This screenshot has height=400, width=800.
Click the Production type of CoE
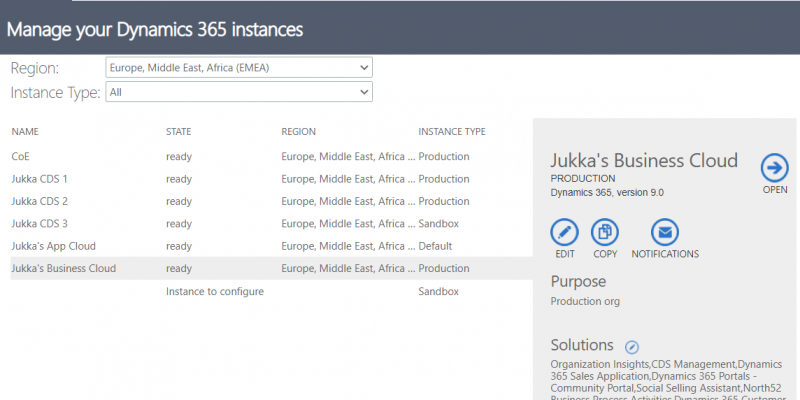[444, 157]
